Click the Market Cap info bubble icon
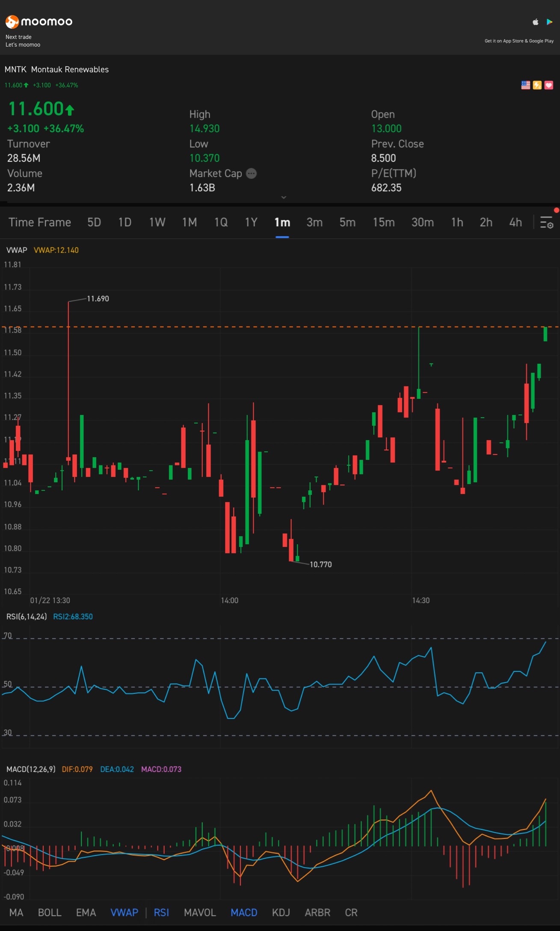Screen dimensions: 560x931 252,173
